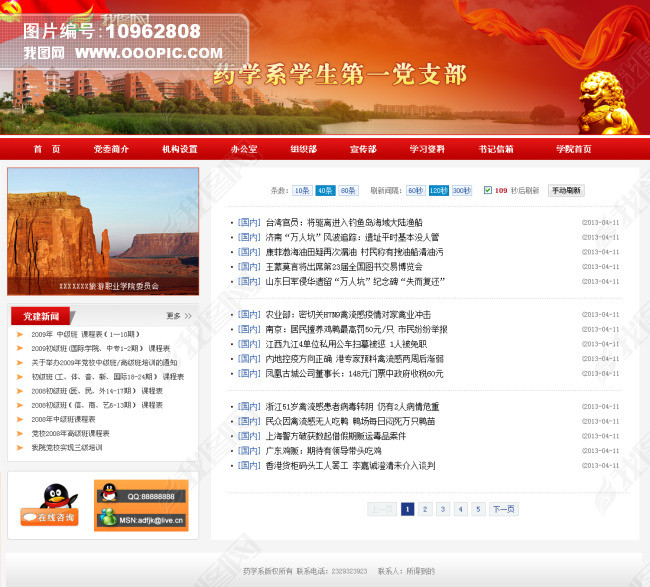
Task: Click 下一页 next page button
Action: tap(504, 509)
